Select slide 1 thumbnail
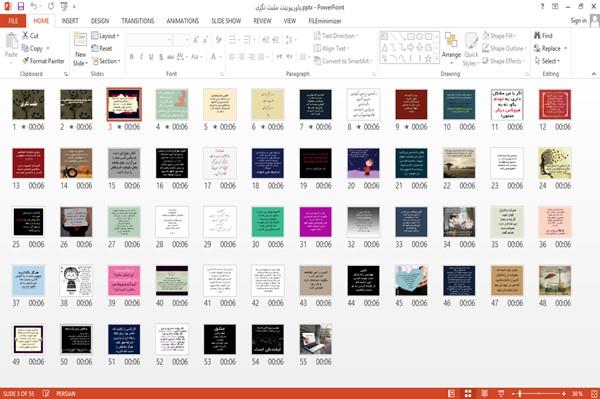 pyautogui.click(x=28, y=104)
